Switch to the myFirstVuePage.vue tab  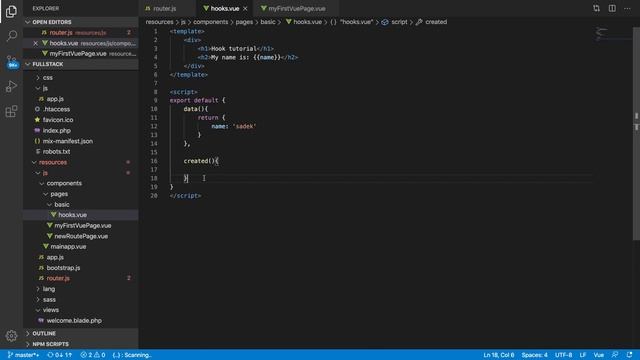pos(297,8)
